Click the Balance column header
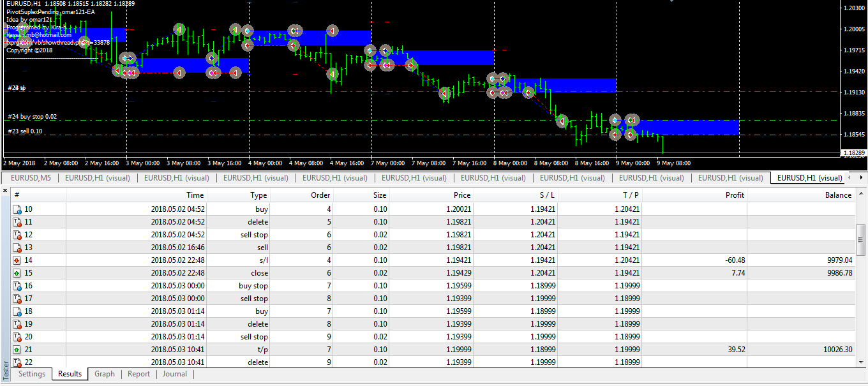 pyautogui.click(x=837, y=195)
